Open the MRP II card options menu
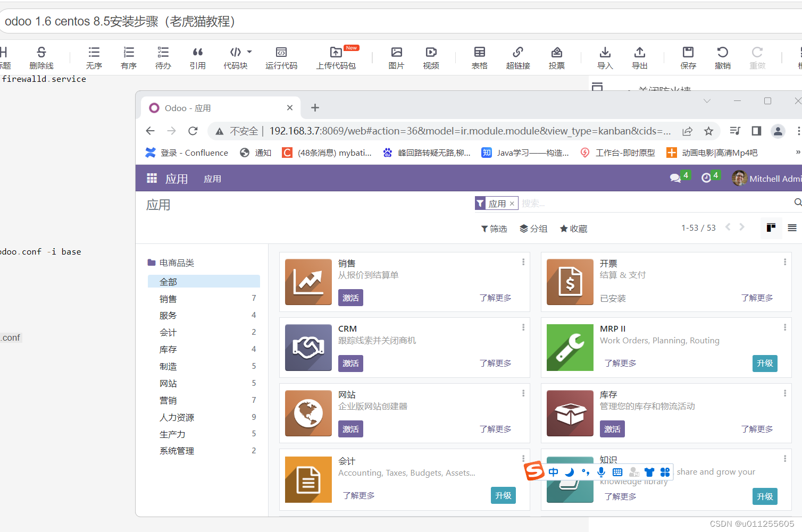Image resolution: width=802 pixels, height=532 pixels. pyautogui.click(x=785, y=327)
